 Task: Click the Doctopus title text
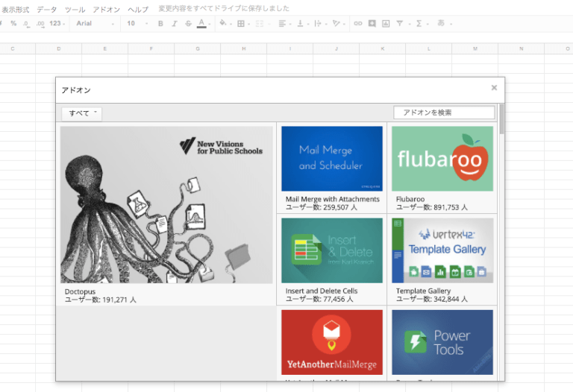click(x=80, y=291)
